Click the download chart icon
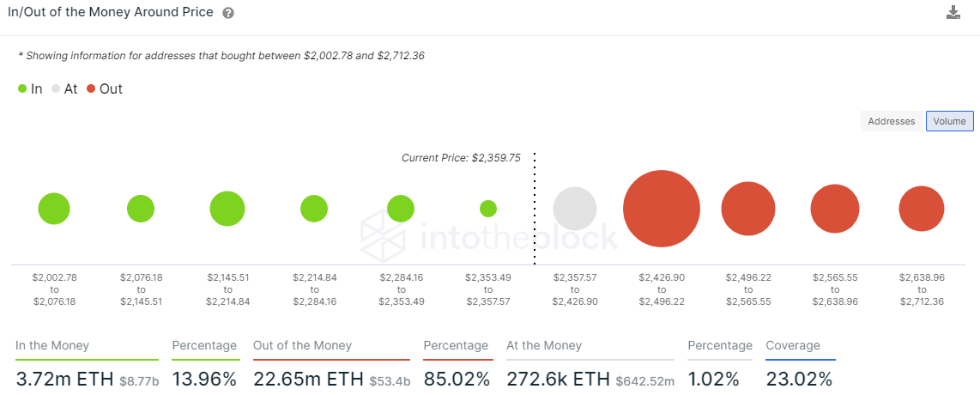The width and height of the screenshot is (980, 395). [x=953, y=13]
